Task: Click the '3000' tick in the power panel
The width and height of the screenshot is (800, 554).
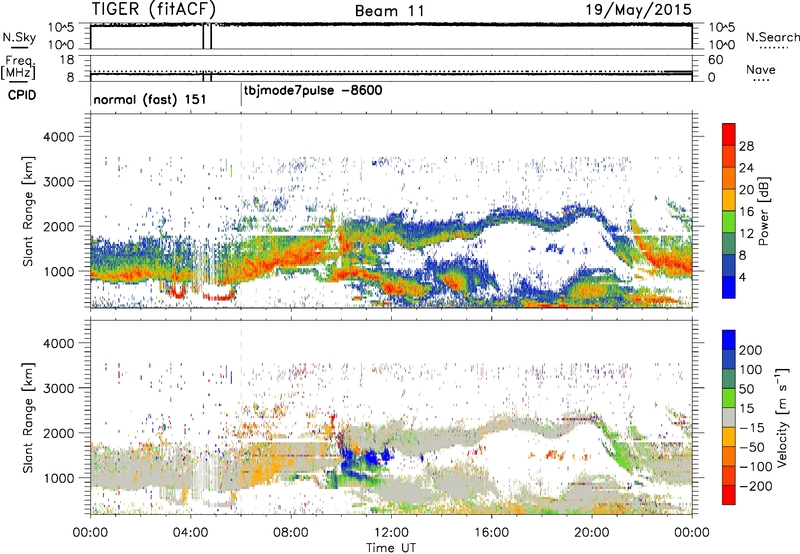Action: [59, 182]
